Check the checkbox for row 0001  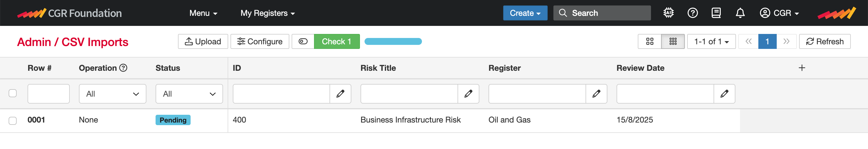13,121
